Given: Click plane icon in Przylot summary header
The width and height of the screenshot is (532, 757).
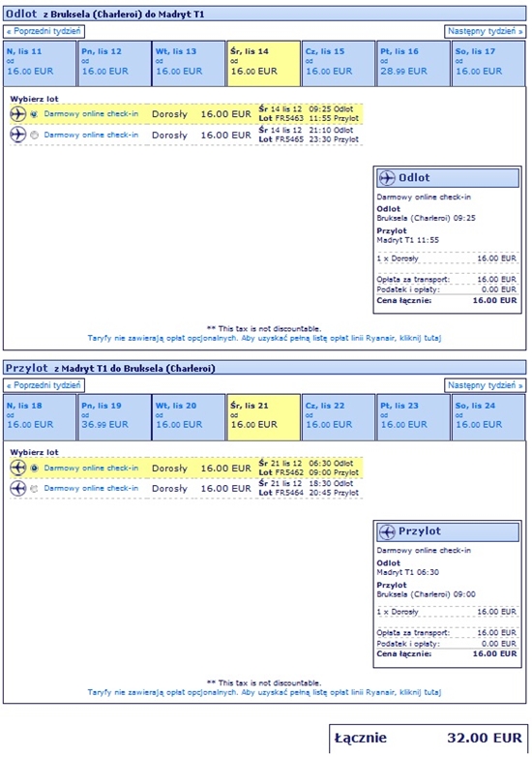Looking at the screenshot, I should click(x=387, y=531).
